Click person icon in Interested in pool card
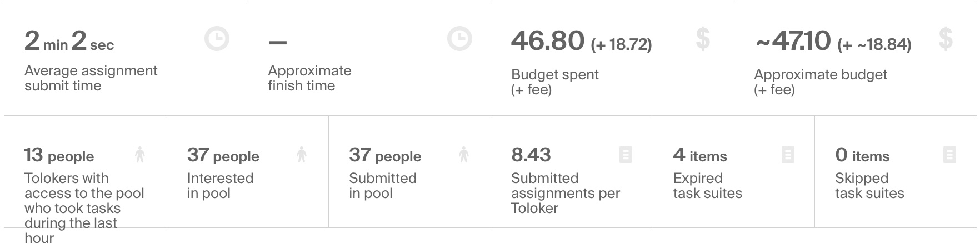This screenshot has width=980, height=249. coord(302,155)
